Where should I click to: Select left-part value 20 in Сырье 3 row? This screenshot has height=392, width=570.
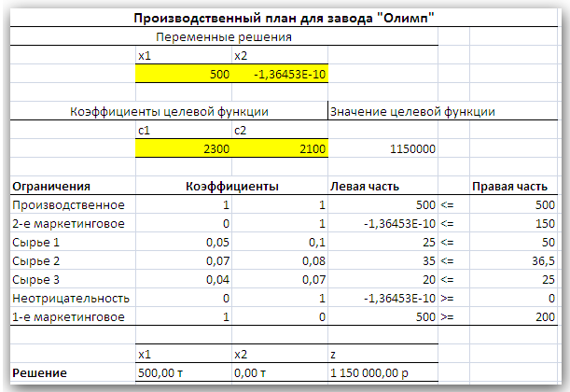383,279
